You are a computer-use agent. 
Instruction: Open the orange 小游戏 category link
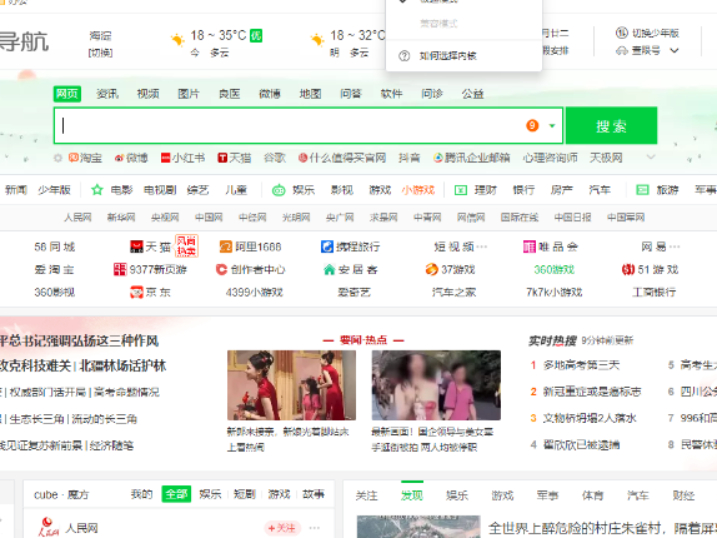pyautogui.click(x=418, y=190)
